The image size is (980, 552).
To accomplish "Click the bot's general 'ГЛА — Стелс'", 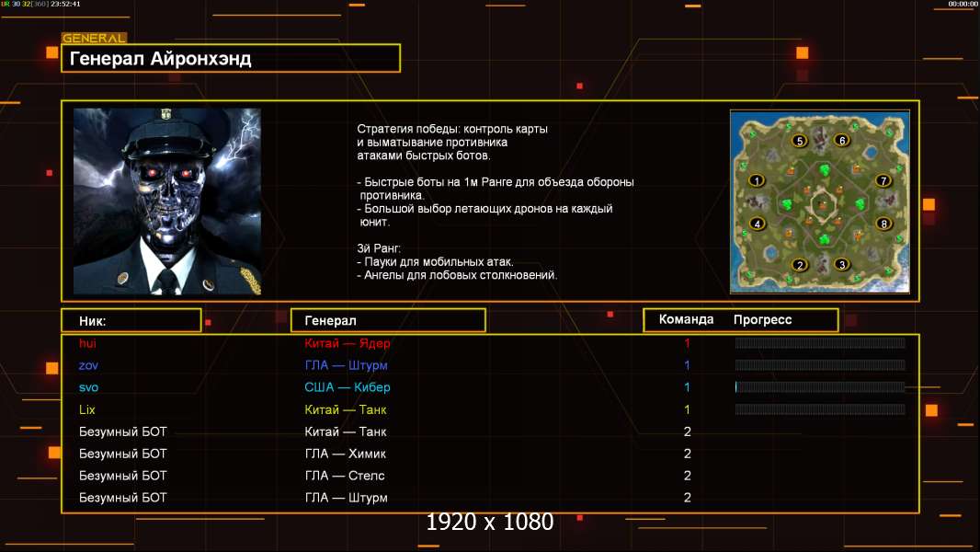I will coord(345,475).
